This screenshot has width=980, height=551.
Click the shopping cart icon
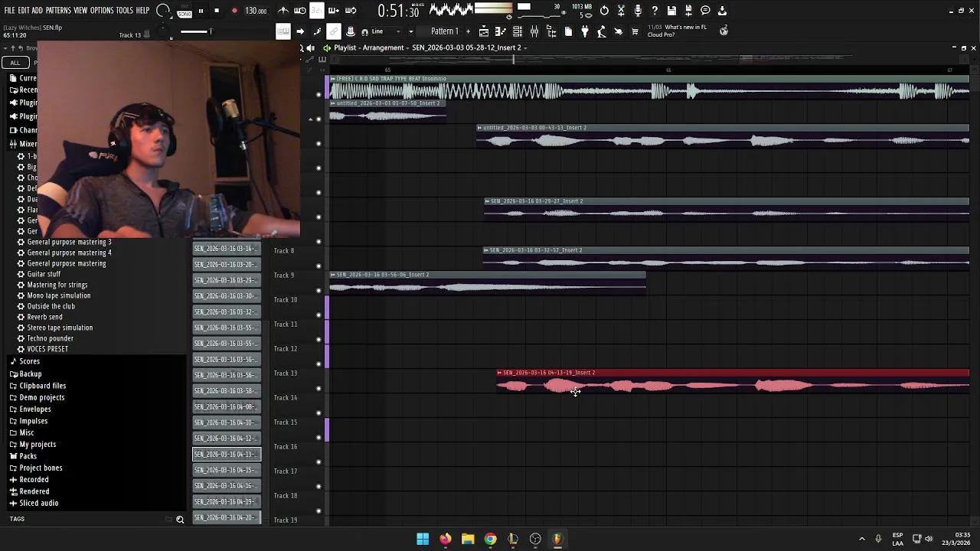(635, 31)
